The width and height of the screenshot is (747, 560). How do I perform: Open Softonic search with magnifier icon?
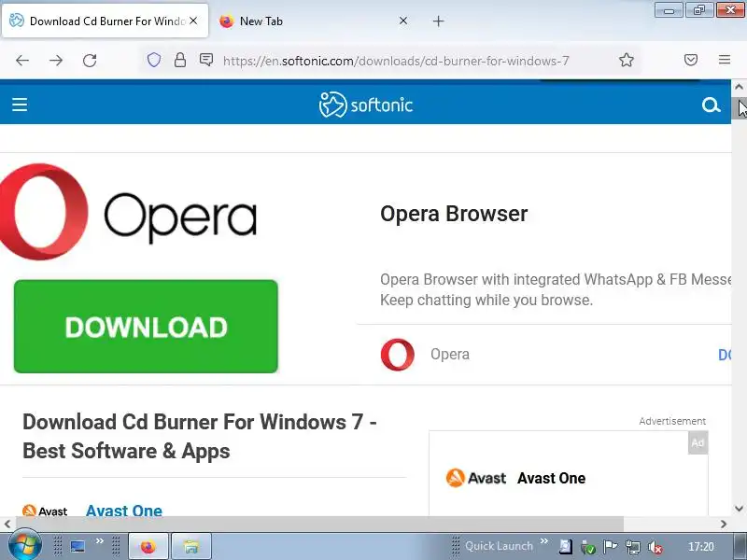pyautogui.click(x=711, y=105)
